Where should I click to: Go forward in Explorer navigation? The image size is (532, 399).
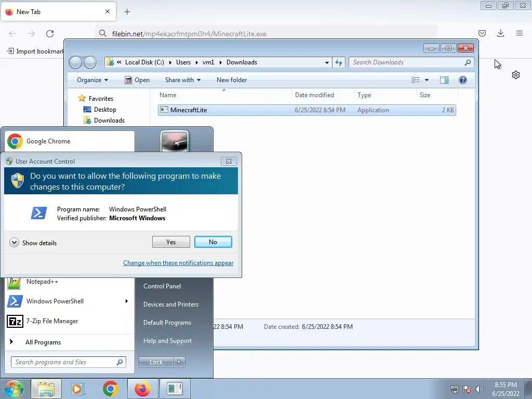(x=90, y=62)
